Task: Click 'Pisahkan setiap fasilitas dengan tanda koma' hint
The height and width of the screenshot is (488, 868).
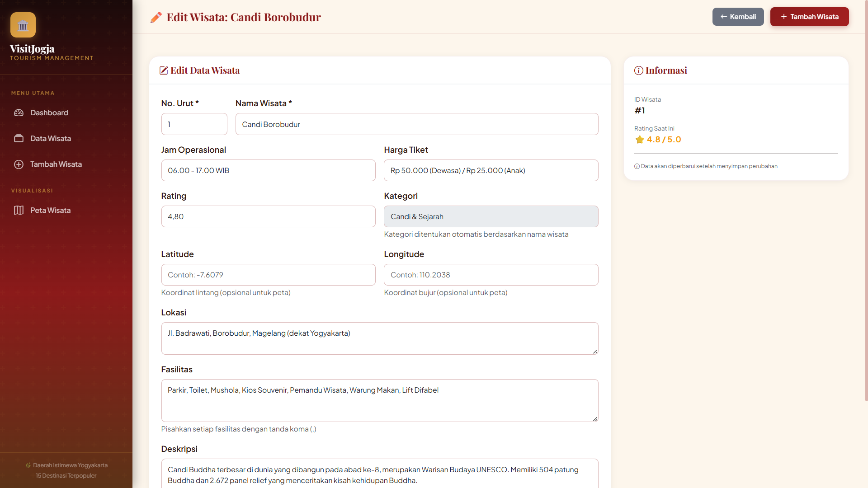Action: click(x=239, y=429)
